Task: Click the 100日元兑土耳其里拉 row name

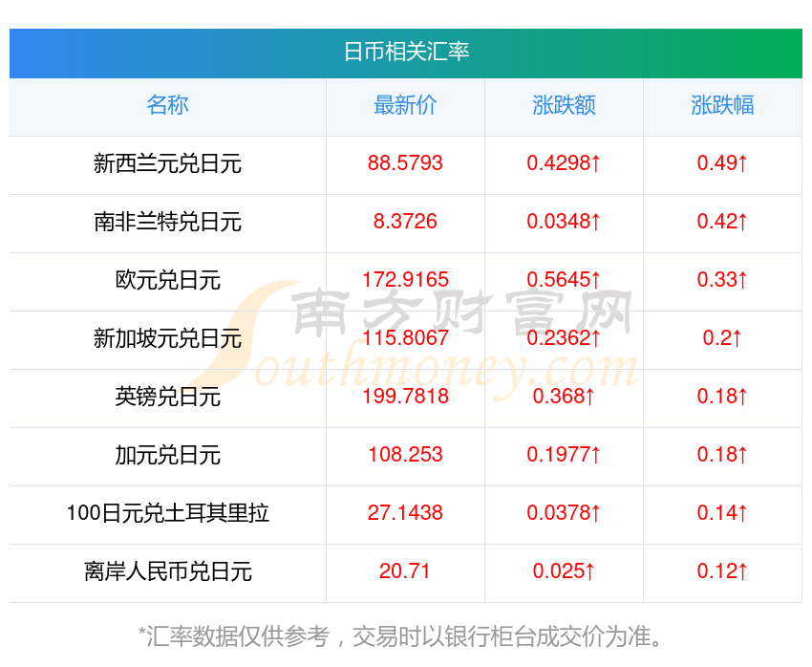Action: pyautogui.click(x=167, y=513)
